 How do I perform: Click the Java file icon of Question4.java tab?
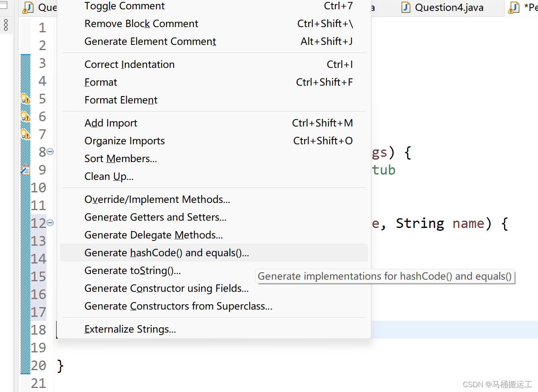406,7
